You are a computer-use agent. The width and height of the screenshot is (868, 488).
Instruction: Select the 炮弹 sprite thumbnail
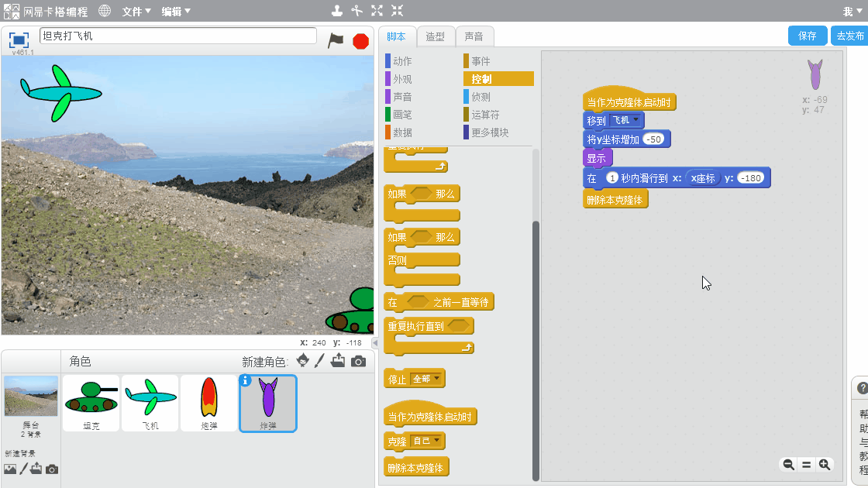tap(208, 404)
